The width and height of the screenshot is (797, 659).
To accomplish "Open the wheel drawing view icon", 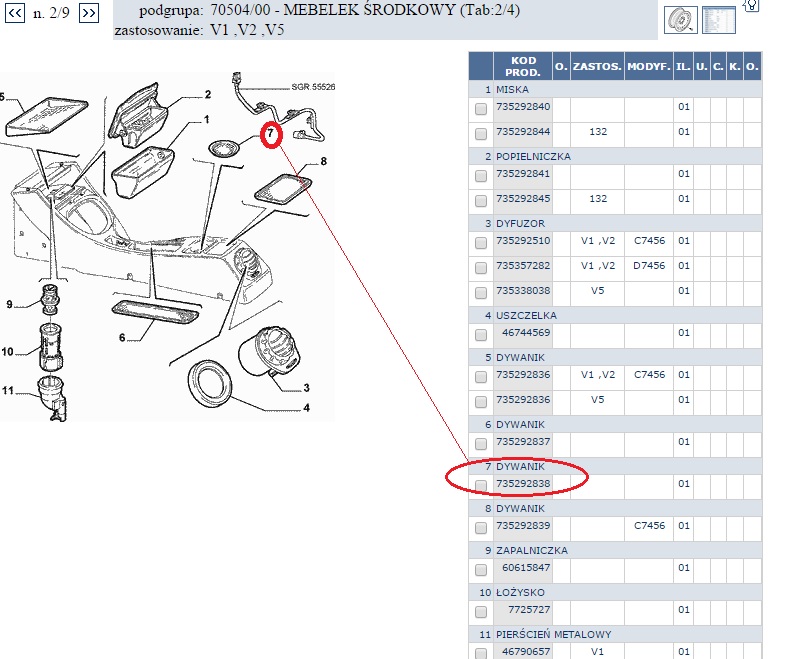I will point(681,20).
